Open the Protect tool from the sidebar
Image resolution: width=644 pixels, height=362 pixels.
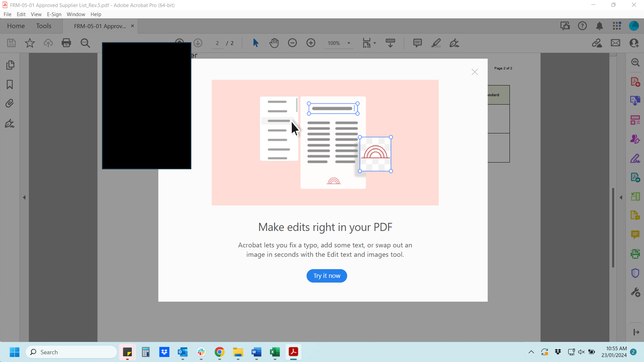click(x=635, y=273)
